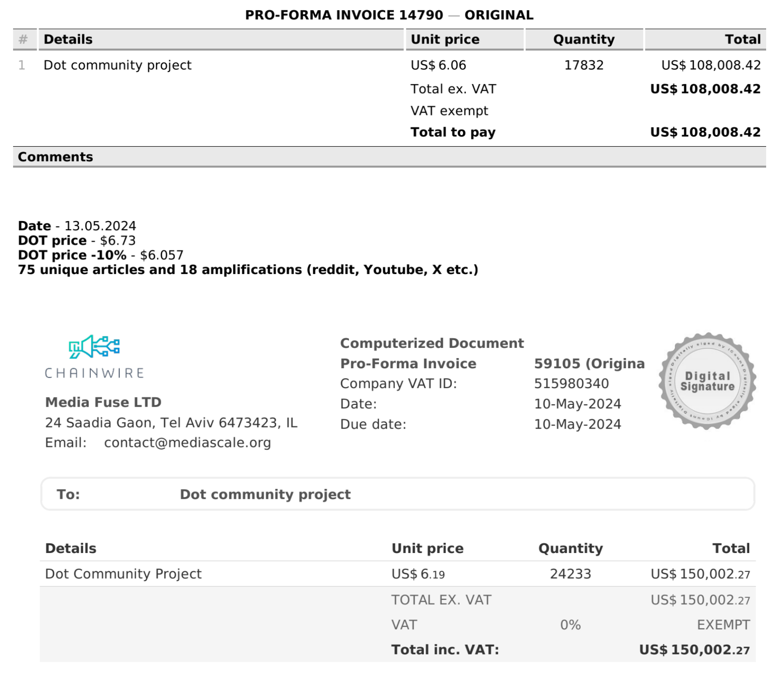
Task: Select the 75 unique articles comment line
Action: (248, 270)
